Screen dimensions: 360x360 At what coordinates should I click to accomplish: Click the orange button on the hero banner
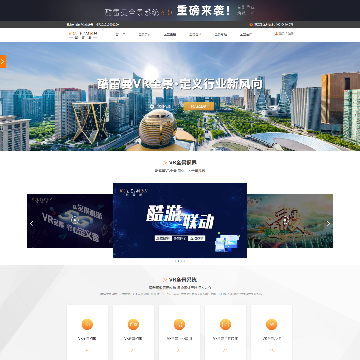click(199, 106)
